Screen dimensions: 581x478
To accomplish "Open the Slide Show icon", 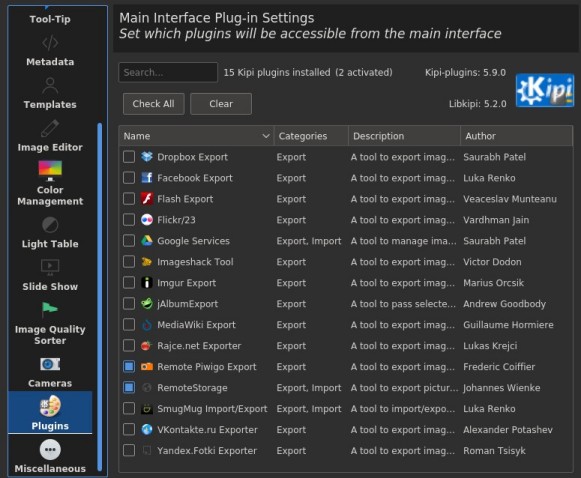I will click(50, 267).
